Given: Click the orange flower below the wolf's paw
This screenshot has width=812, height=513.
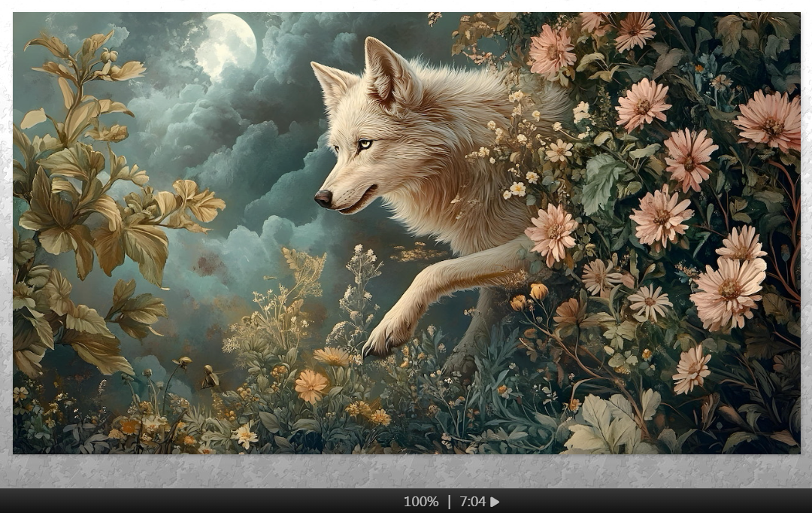Looking at the screenshot, I should pos(311,385).
